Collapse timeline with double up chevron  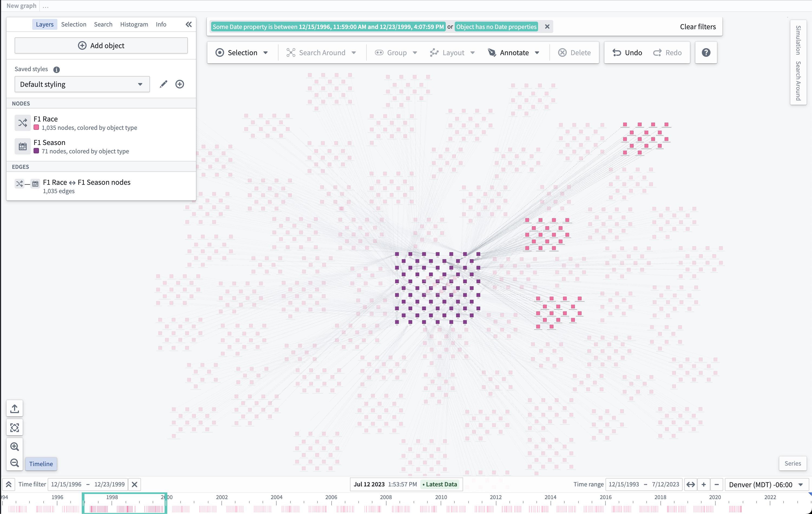pos(8,484)
